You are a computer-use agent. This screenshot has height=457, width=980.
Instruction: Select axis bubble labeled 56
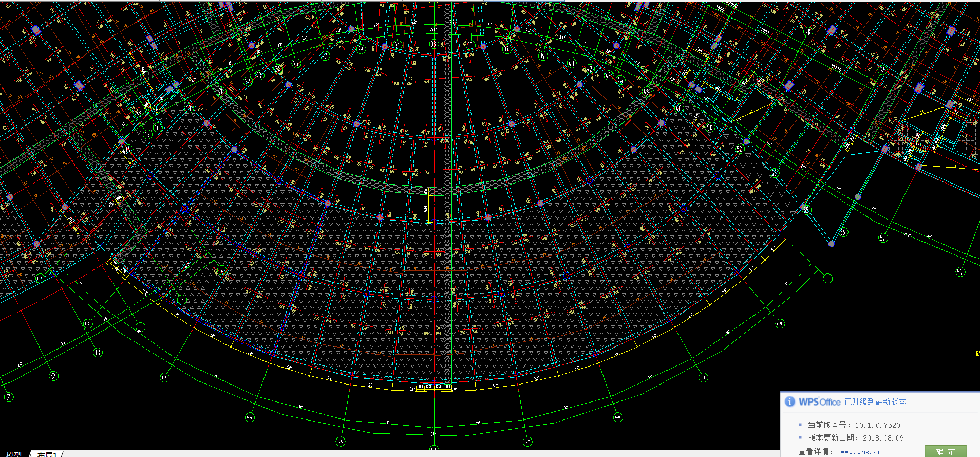pos(843,232)
